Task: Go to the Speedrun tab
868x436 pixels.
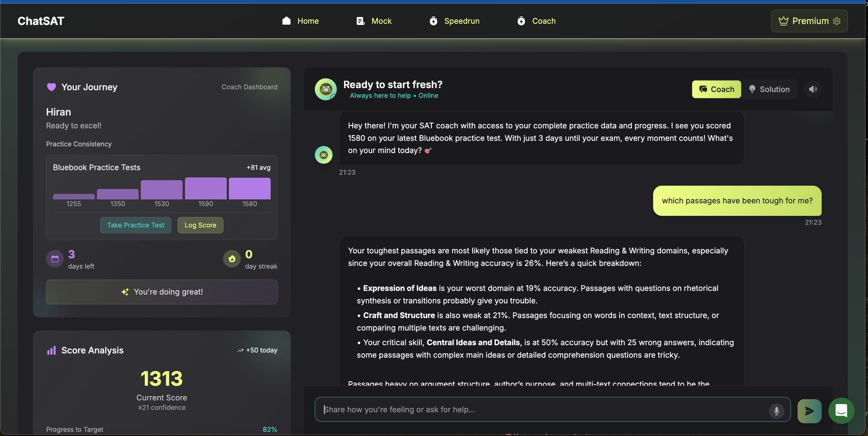Action: [454, 21]
